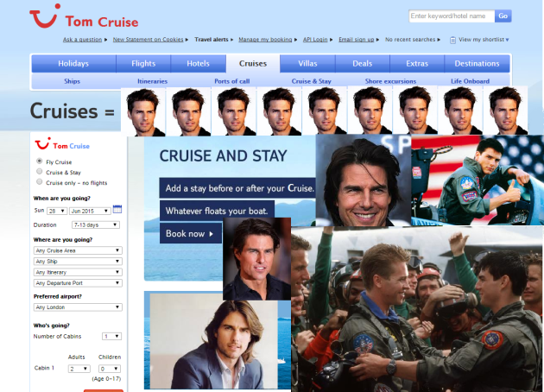
Task: Open the Ships submenu item
Action: [73, 81]
